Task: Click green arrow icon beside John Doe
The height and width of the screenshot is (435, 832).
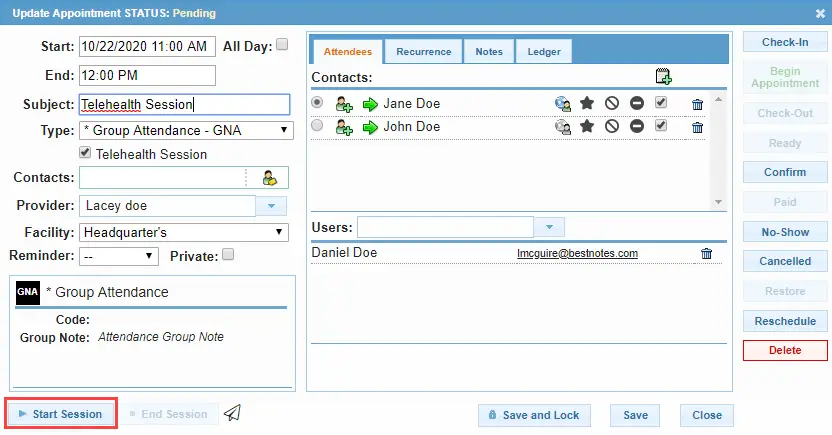Action: (x=370, y=127)
